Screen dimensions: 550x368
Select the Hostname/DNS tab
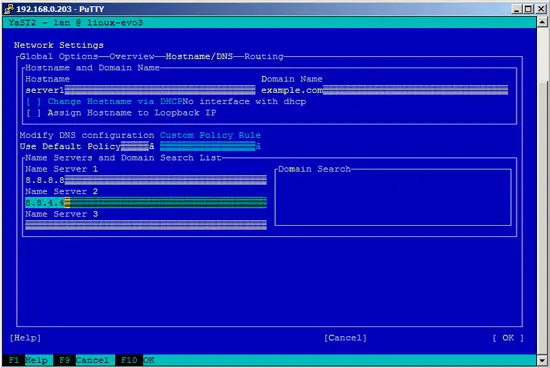pos(199,56)
